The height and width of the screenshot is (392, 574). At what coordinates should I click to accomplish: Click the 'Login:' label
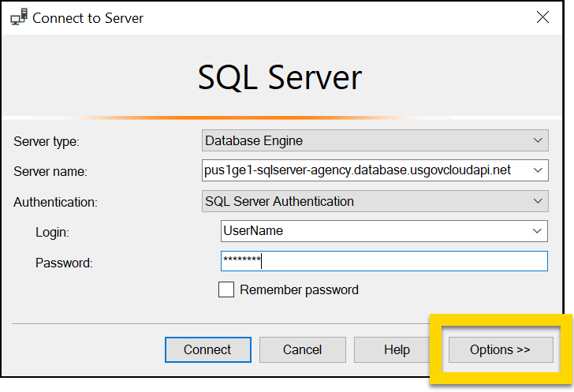click(x=53, y=233)
